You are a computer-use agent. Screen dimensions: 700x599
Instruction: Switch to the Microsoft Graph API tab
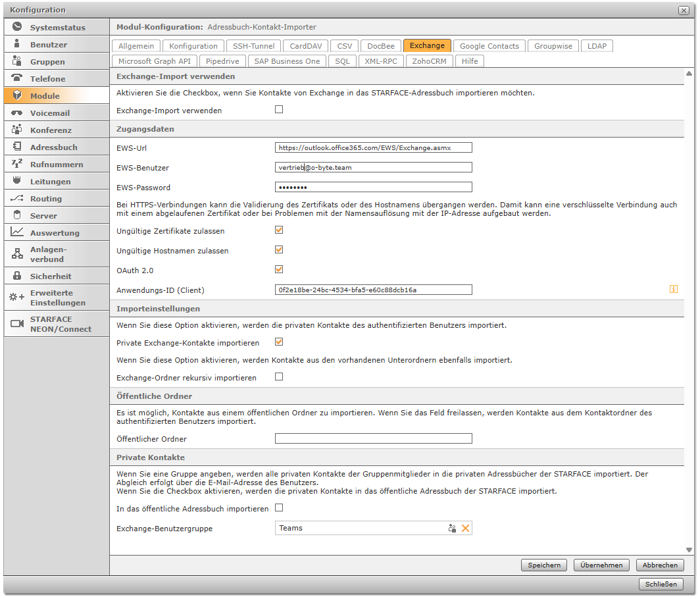155,61
